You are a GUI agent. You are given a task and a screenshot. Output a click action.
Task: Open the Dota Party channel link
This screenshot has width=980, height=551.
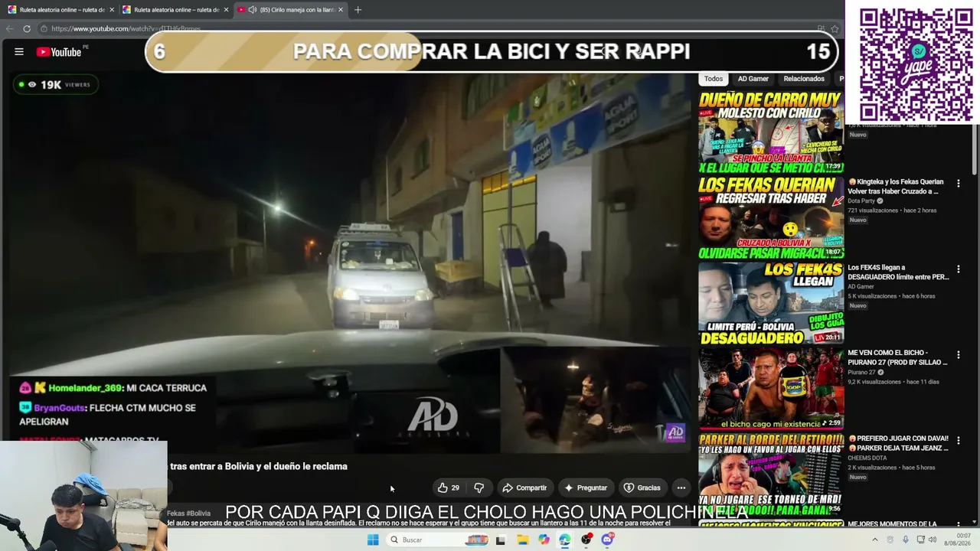pyautogui.click(x=861, y=201)
